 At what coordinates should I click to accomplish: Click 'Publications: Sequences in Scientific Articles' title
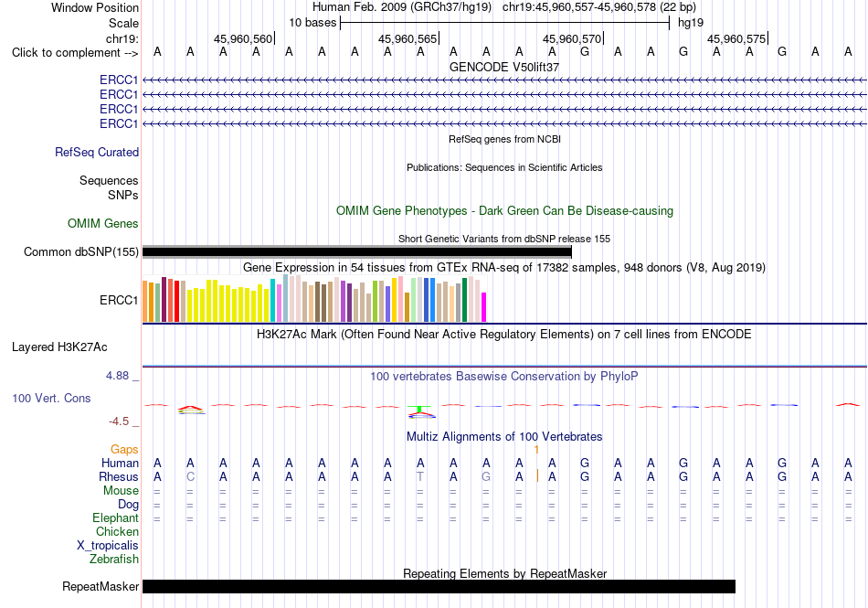click(x=504, y=167)
